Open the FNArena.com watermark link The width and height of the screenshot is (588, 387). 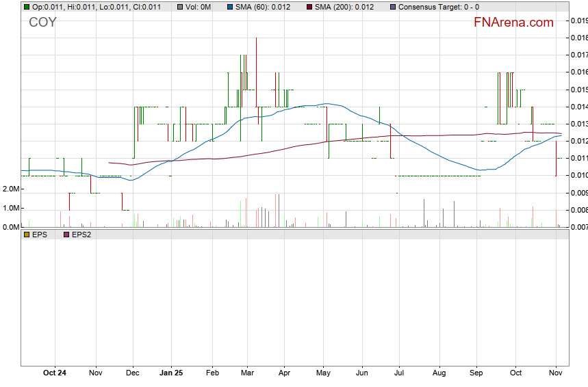click(513, 23)
